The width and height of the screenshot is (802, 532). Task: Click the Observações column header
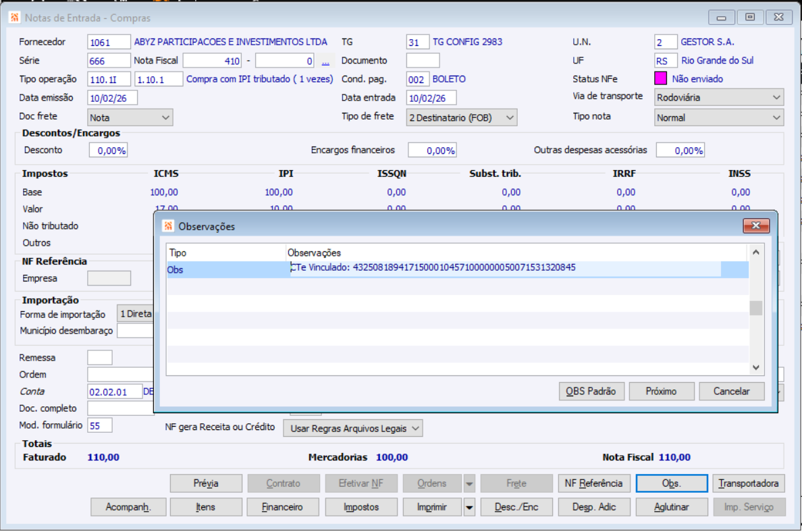(x=516, y=252)
